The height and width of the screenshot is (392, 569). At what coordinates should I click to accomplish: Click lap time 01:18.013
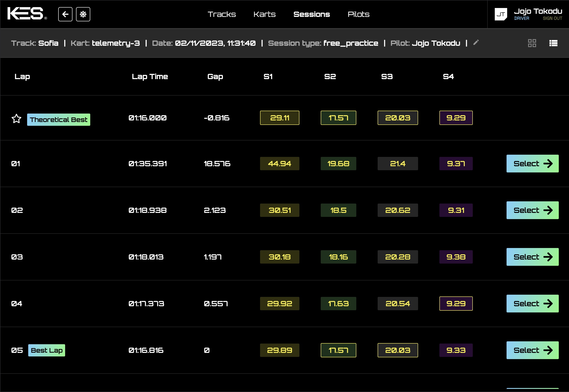point(146,257)
